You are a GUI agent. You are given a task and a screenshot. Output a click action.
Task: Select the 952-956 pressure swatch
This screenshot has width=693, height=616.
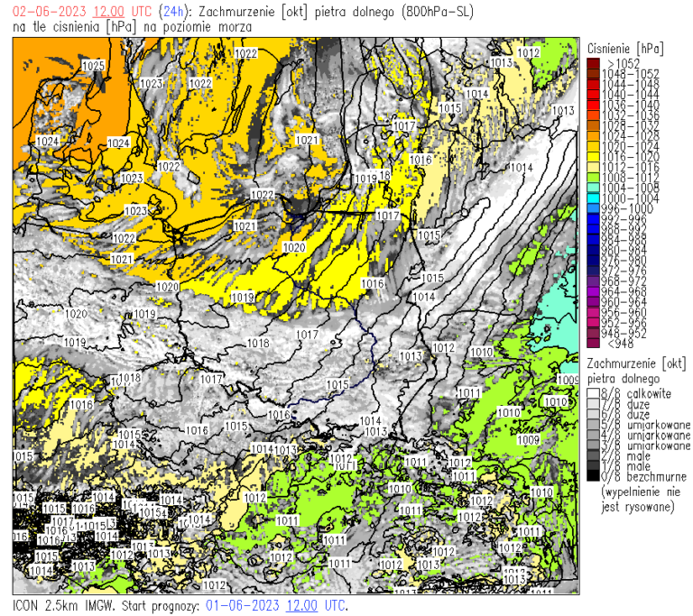(x=593, y=323)
